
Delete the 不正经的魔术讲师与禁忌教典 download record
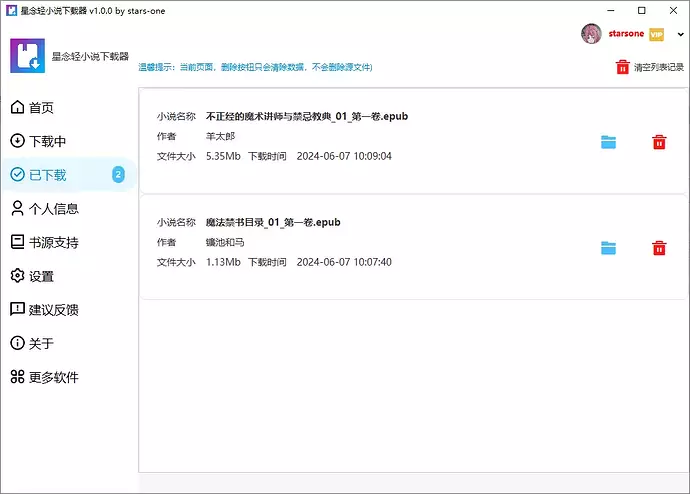pyautogui.click(x=659, y=142)
